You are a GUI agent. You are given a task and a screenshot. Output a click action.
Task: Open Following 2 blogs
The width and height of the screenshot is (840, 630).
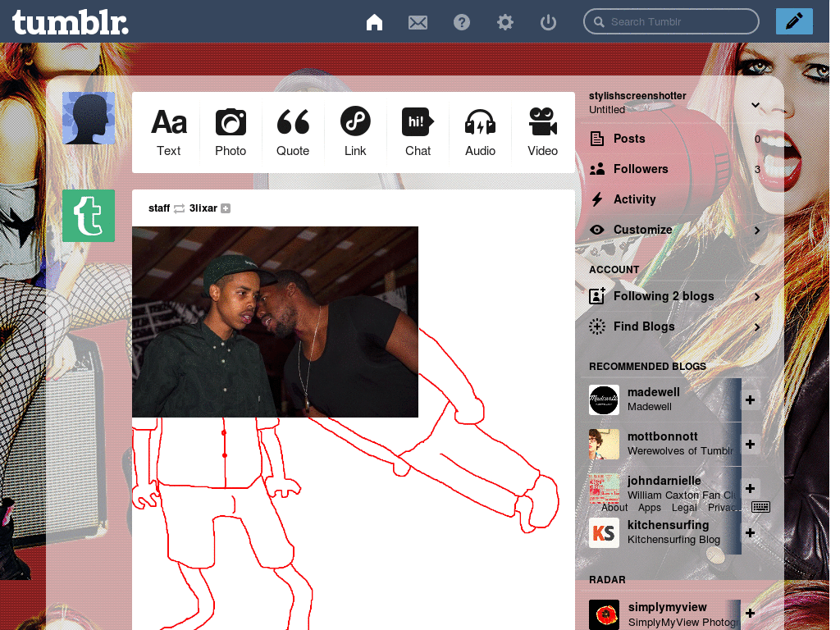675,296
